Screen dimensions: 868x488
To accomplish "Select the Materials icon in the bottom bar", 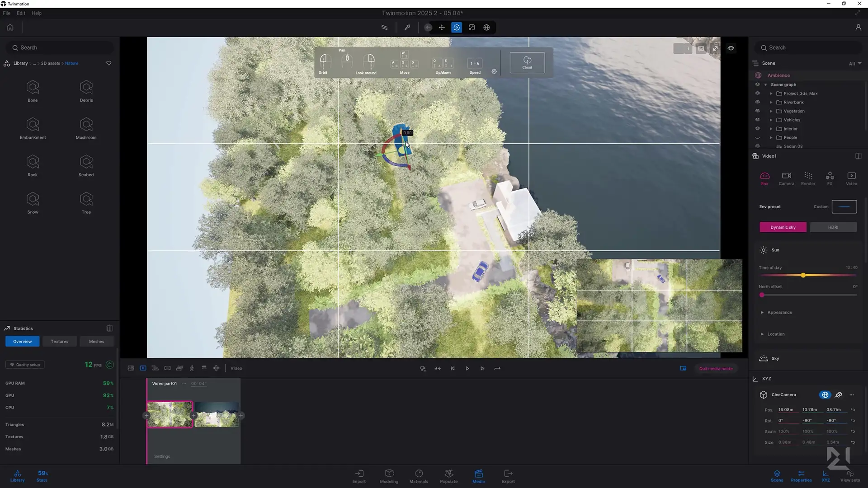I will [419, 476].
